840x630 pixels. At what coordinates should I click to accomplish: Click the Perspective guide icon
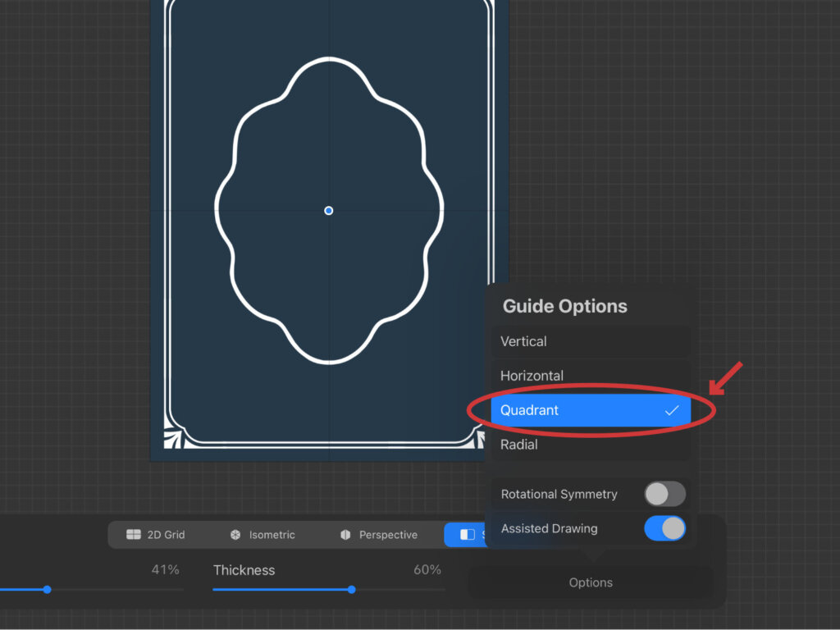click(345, 535)
